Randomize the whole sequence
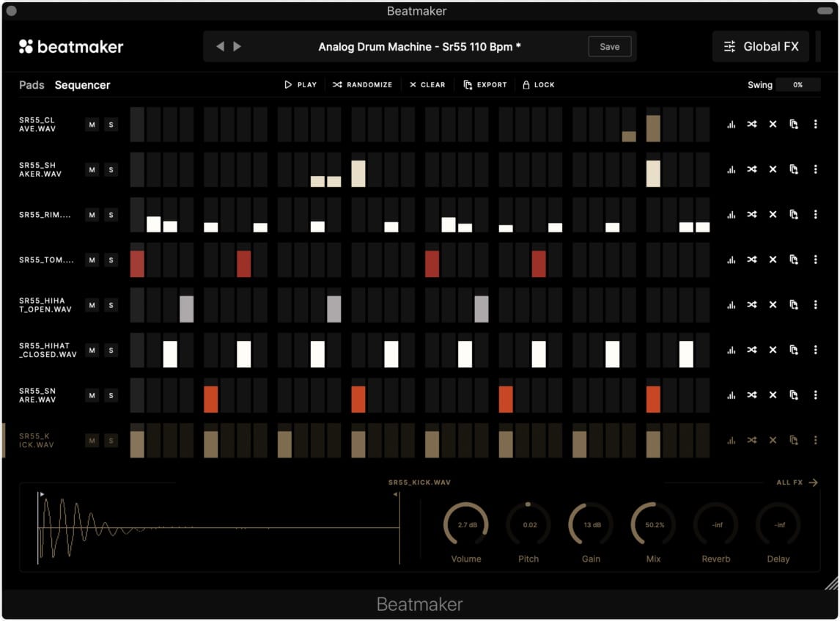 (362, 84)
